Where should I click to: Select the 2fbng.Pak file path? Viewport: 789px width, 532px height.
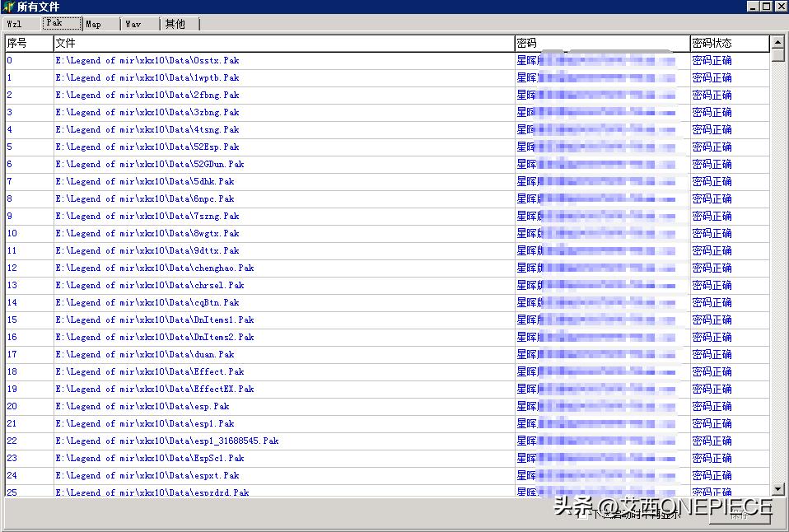pos(147,95)
